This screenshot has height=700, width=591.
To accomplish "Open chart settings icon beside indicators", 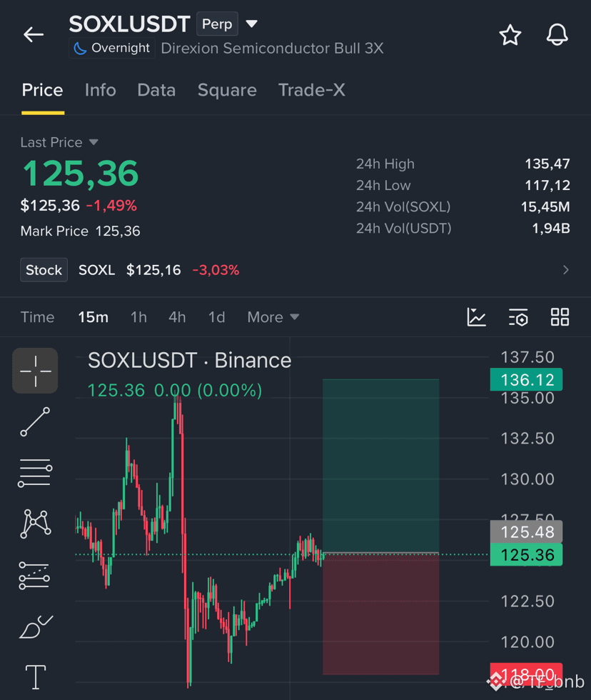I will tap(518, 317).
